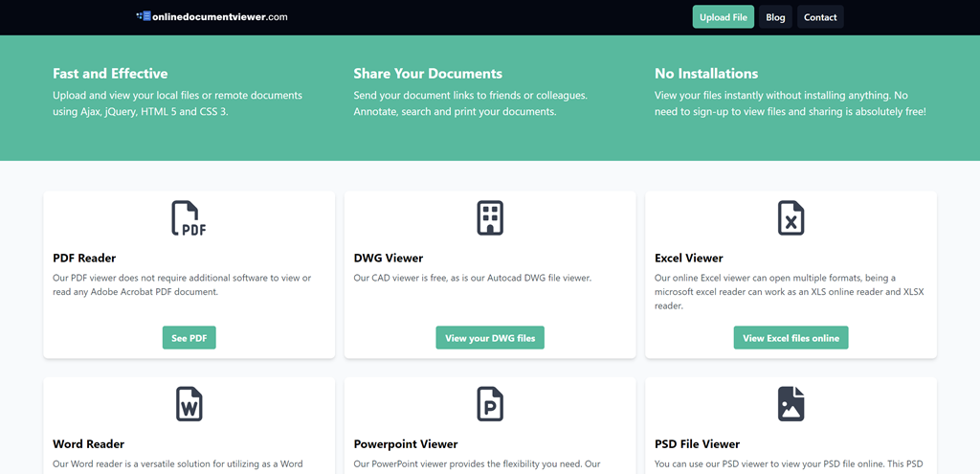Image resolution: width=980 pixels, height=474 pixels.
Task: Click the Word Reader heading
Action: point(88,444)
